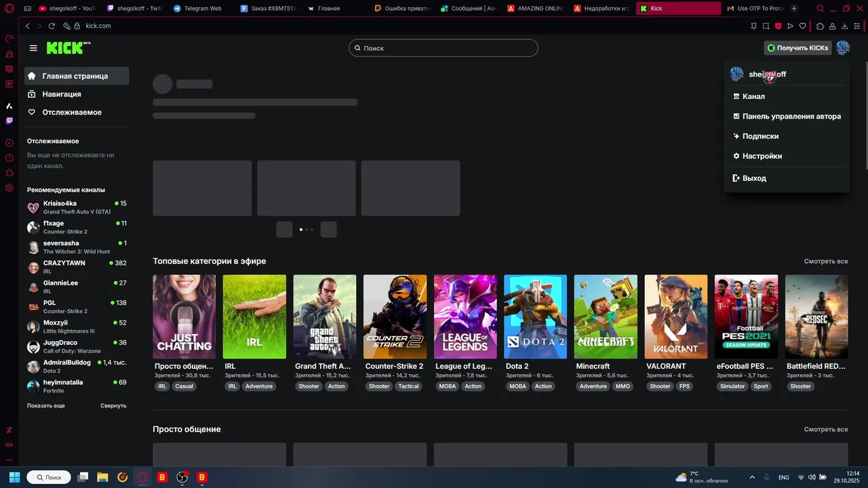868x488 pixels.
Task: Open easy setup lines icon in toolbar
Action: tap(858, 26)
